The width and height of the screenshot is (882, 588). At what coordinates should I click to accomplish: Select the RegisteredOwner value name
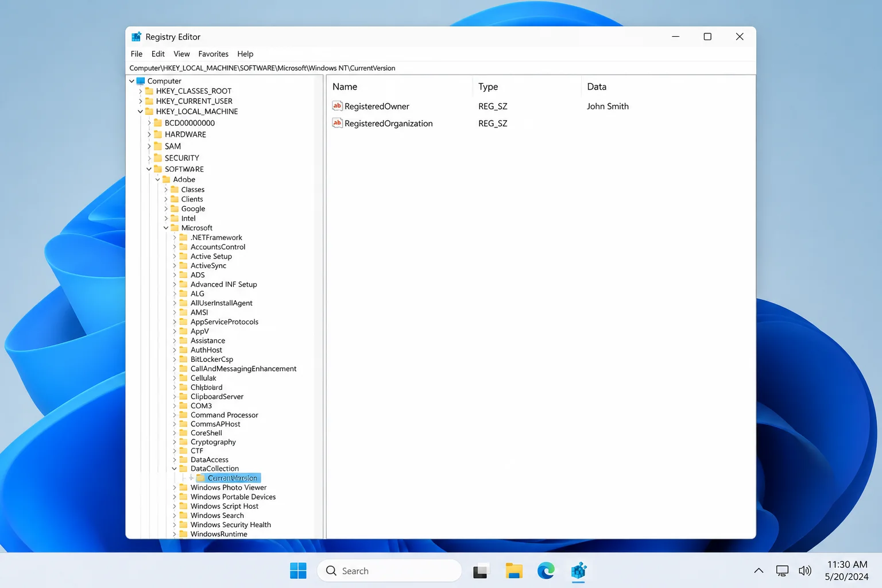click(x=377, y=106)
